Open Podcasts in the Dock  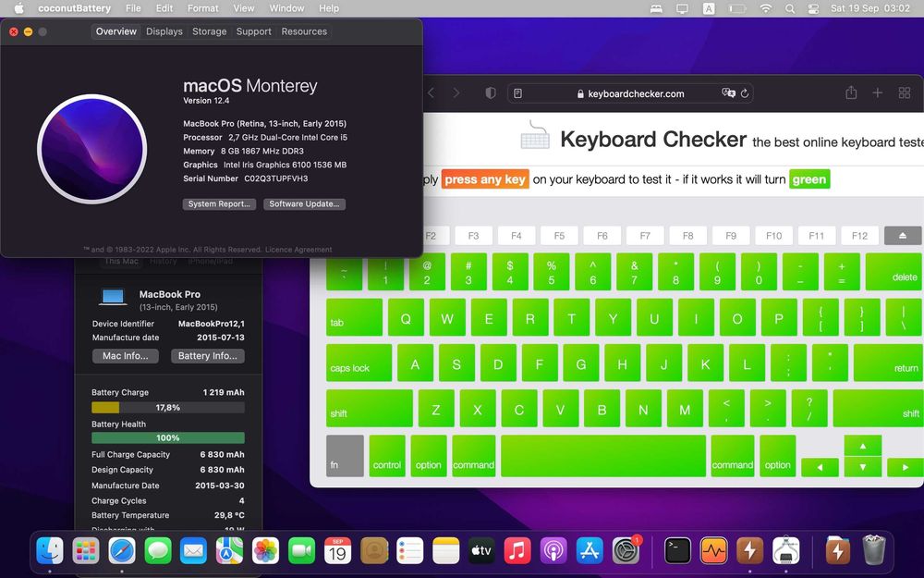coord(553,551)
